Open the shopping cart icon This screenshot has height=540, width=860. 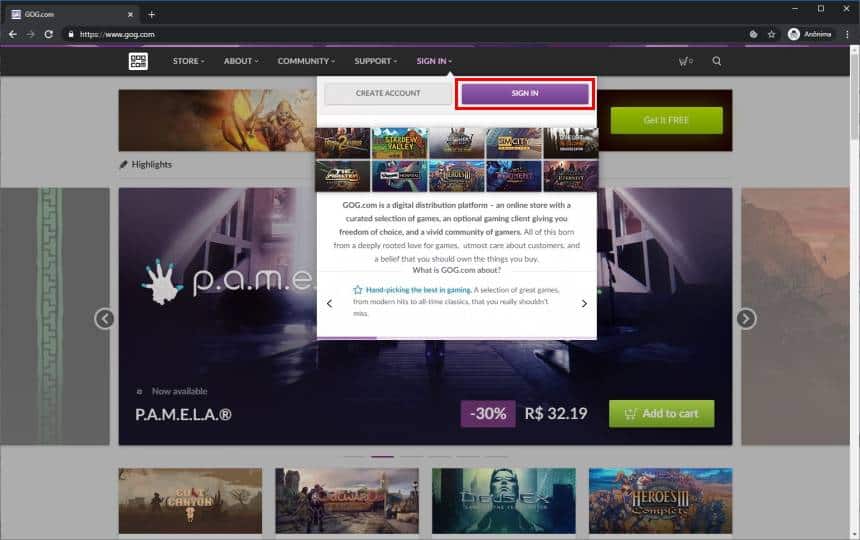pos(685,61)
